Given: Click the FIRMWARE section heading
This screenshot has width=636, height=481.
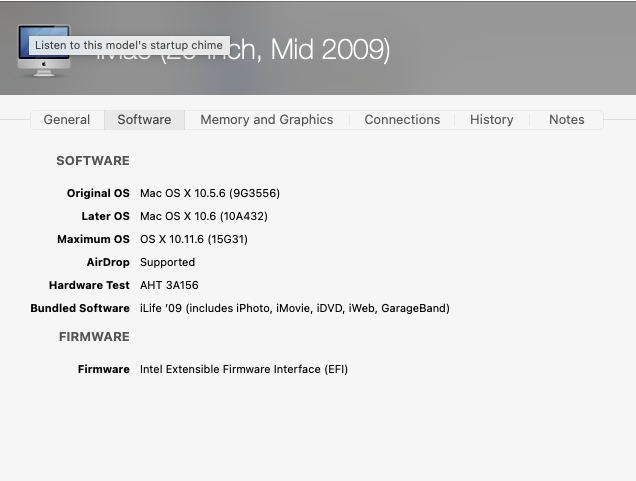Looking at the screenshot, I should click(x=94, y=337).
